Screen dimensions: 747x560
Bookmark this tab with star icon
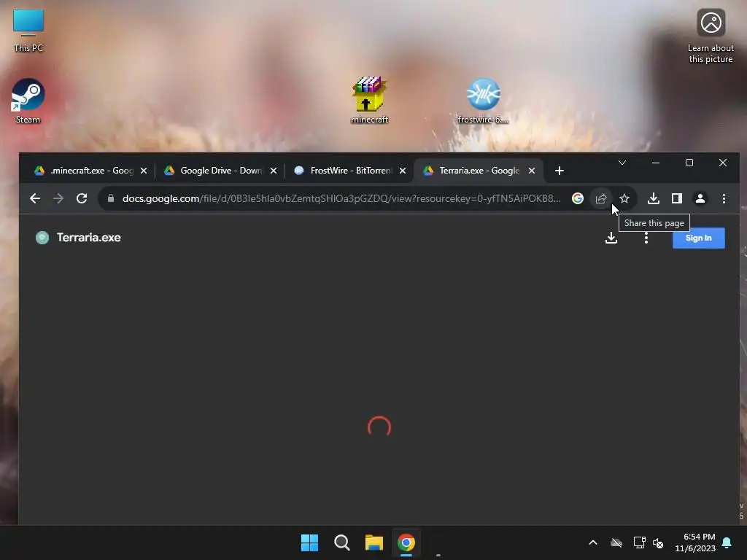point(624,198)
